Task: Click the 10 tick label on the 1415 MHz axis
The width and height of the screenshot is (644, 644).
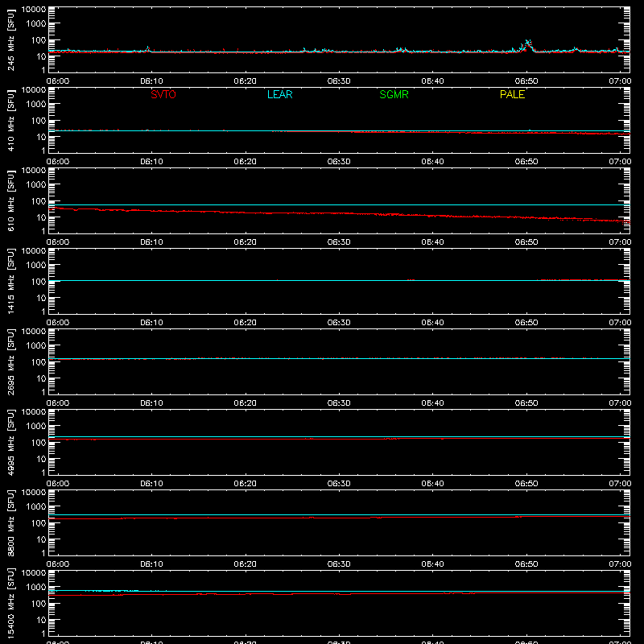Action: point(41,298)
